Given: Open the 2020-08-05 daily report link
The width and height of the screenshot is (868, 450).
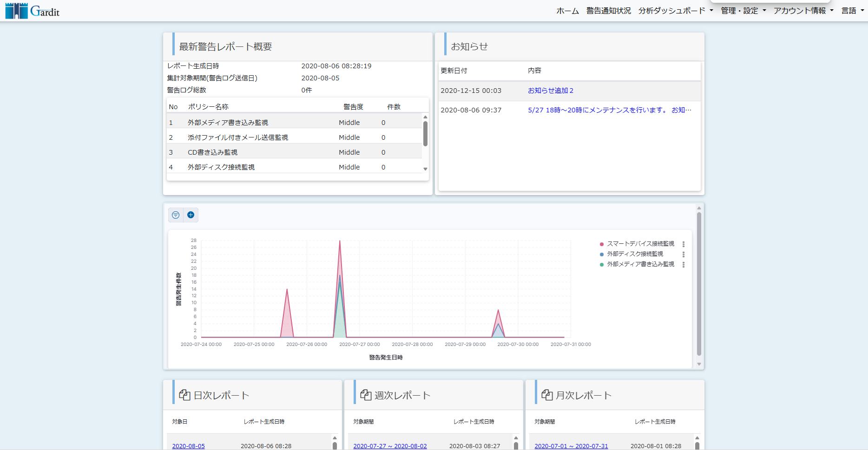Looking at the screenshot, I should (188, 446).
